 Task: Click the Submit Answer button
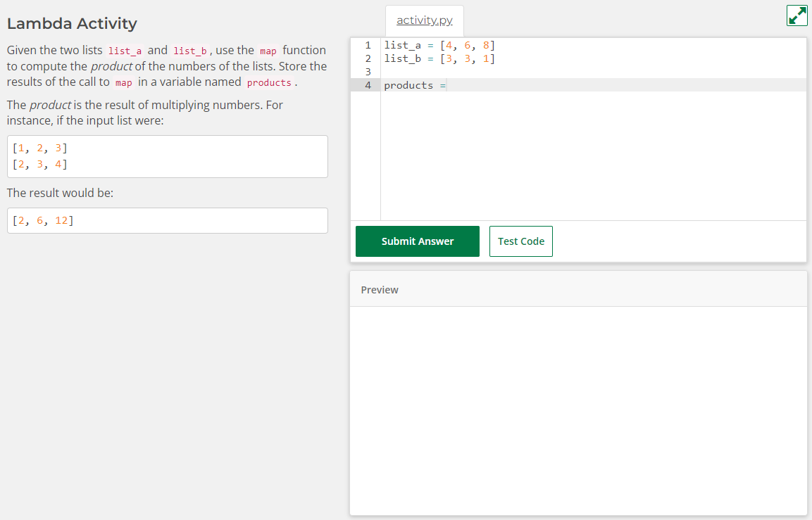point(417,241)
